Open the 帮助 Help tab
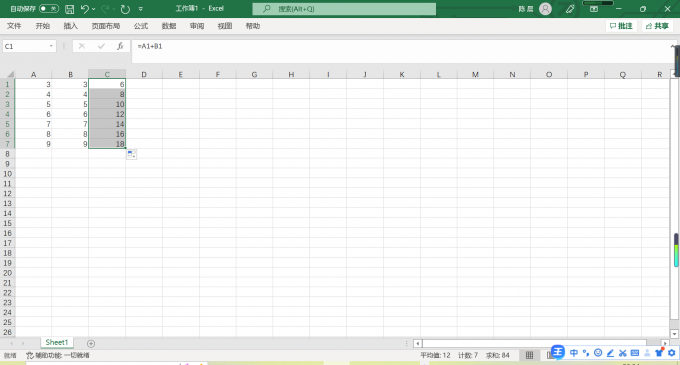Viewport: 680px width, 365px height. [x=253, y=26]
